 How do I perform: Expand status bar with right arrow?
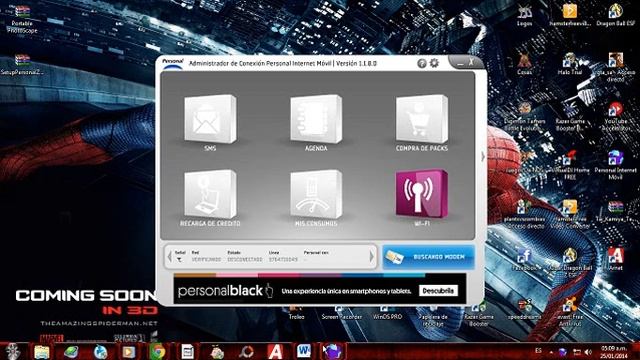tap(371, 257)
